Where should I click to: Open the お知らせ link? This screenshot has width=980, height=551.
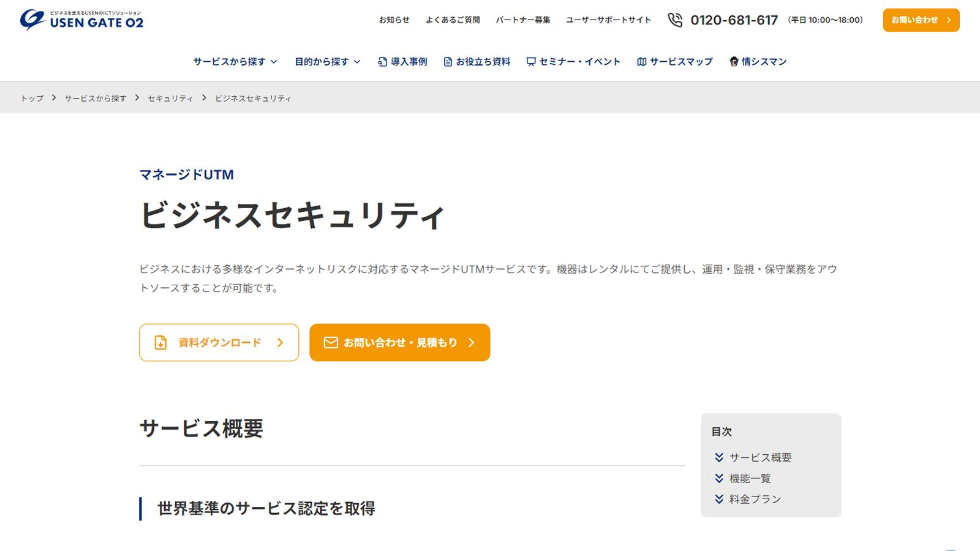pos(394,20)
